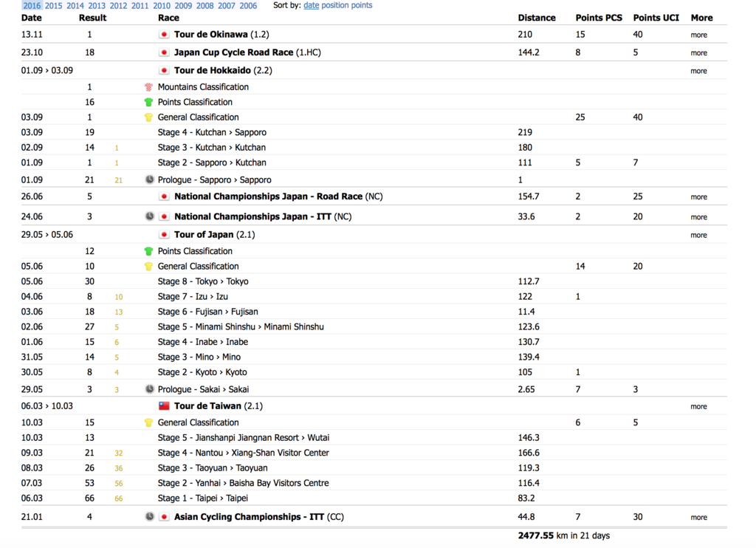The image size is (756, 548).
Task: Switch to the 2014 season tab
Action: [x=75, y=5]
